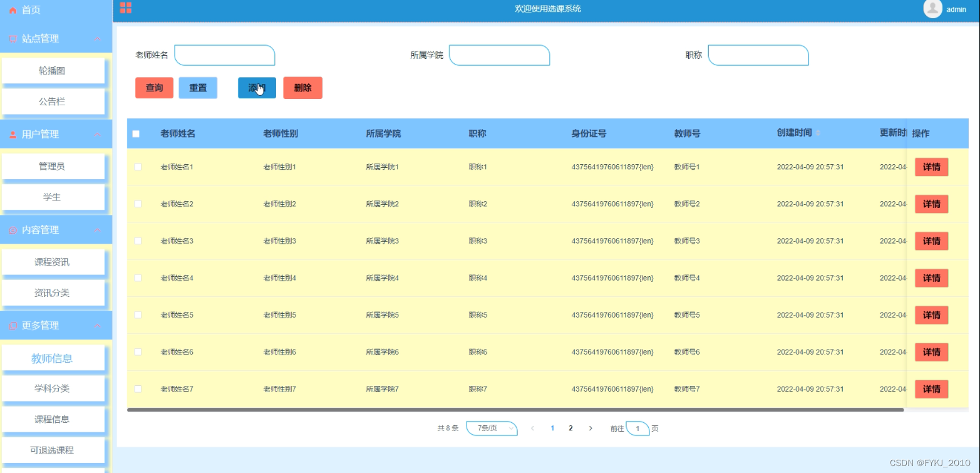Screen dimensions: 980x473
Task: Open 详情 for 老师姓名6
Action: coord(931,352)
